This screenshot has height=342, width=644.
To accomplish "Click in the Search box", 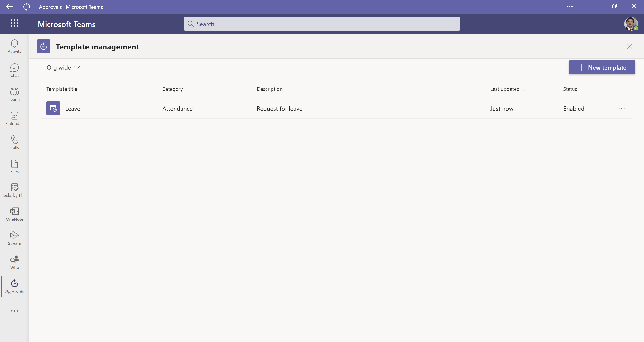I will 322,24.
